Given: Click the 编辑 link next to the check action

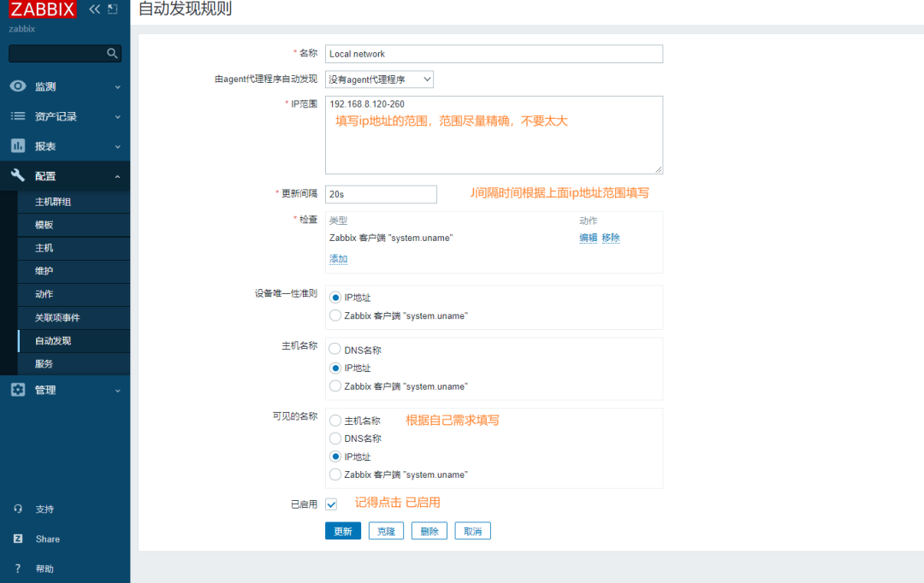Looking at the screenshot, I should point(589,238).
